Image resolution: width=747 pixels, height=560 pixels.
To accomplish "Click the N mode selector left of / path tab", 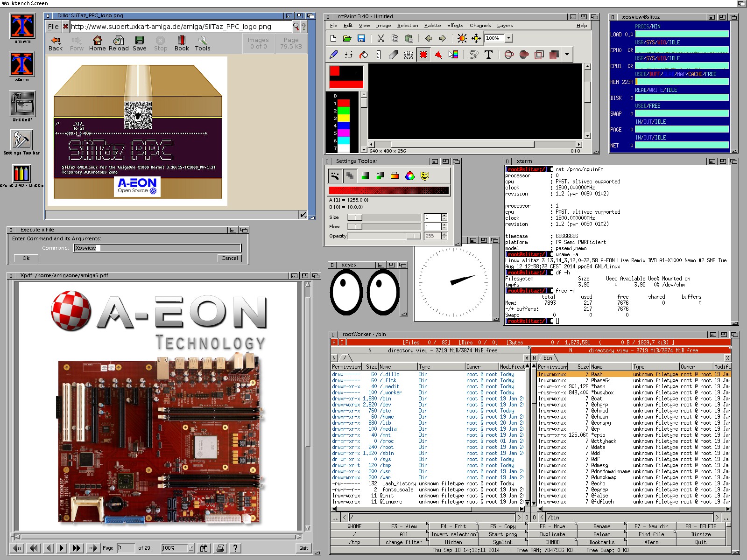I will [334, 358].
